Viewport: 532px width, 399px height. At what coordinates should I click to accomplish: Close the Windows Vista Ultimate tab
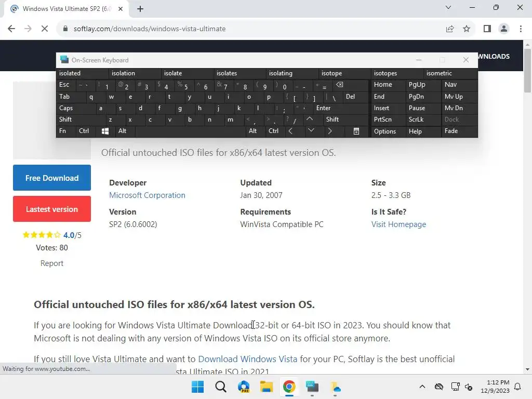tap(121, 9)
